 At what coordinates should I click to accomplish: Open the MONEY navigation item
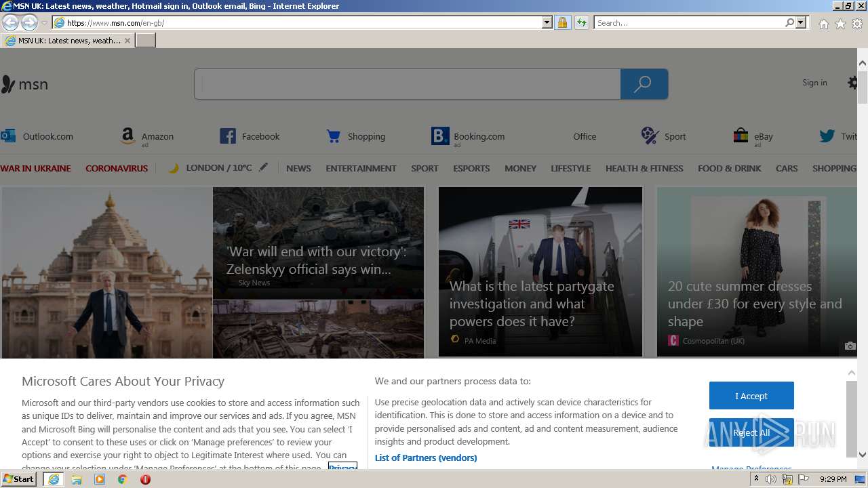pos(520,168)
